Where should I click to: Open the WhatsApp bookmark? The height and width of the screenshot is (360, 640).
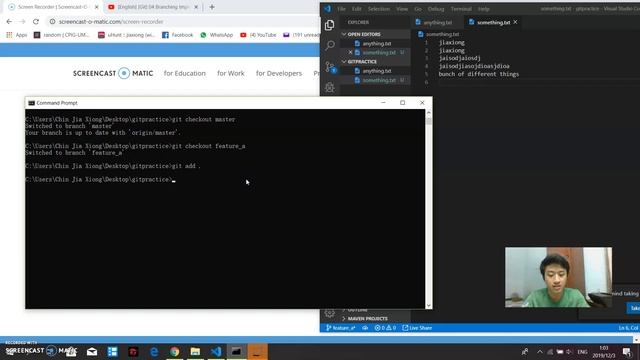pos(216,35)
